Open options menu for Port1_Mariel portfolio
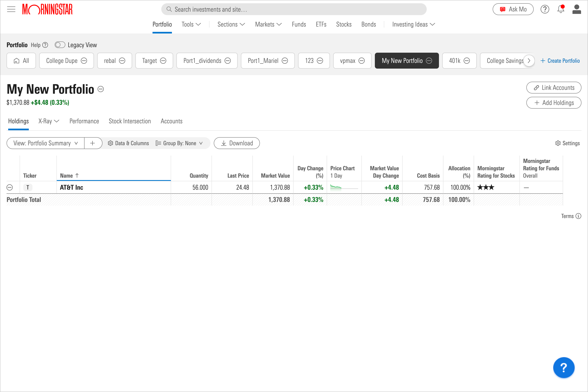Screen dimensions: 588x392 285,61
